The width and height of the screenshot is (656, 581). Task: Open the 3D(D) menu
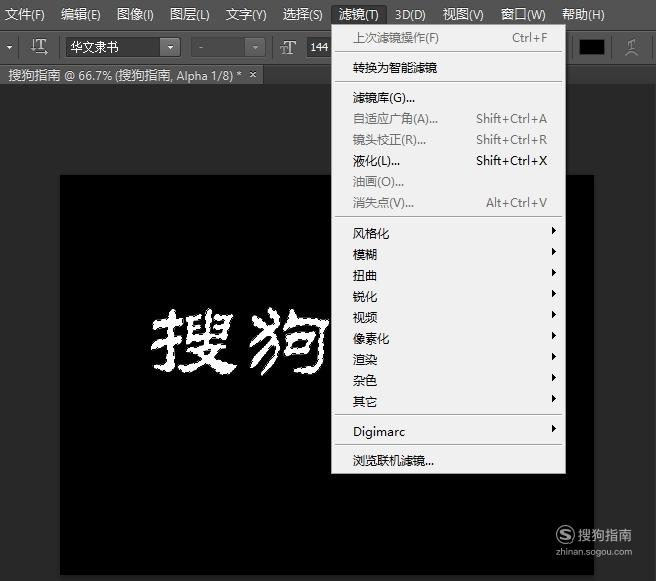410,15
